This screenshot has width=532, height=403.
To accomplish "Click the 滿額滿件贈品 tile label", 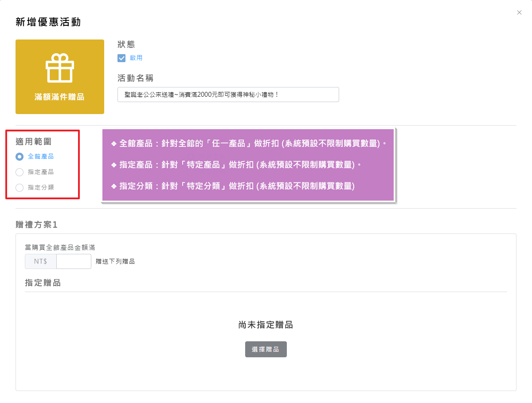I will (60, 97).
